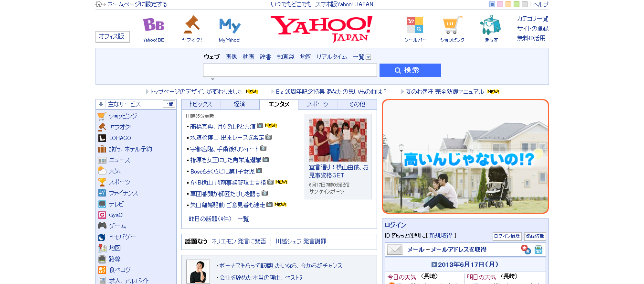The width and height of the screenshot is (644, 284).
Task: Select the エンタメ tab
Action: pyautogui.click(x=279, y=104)
